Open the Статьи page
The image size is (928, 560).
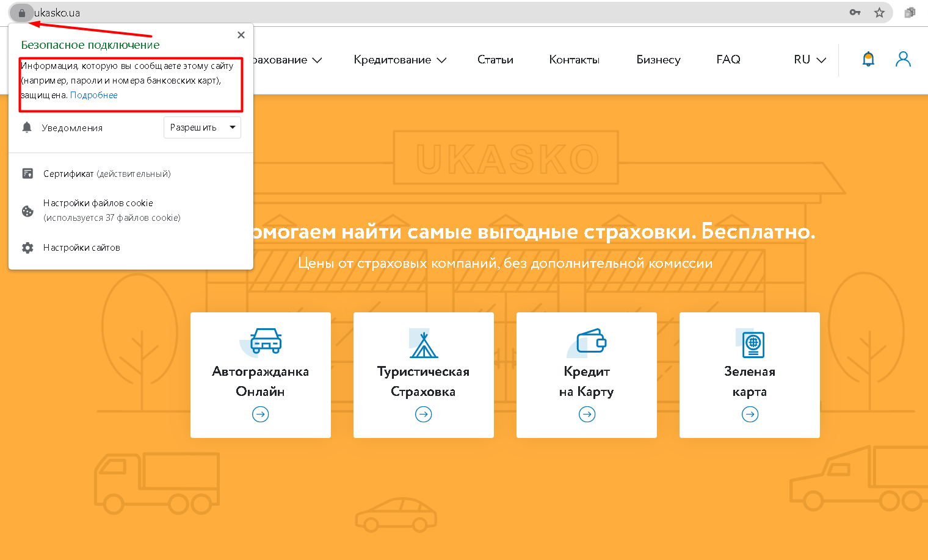pyautogui.click(x=495, y=60)
